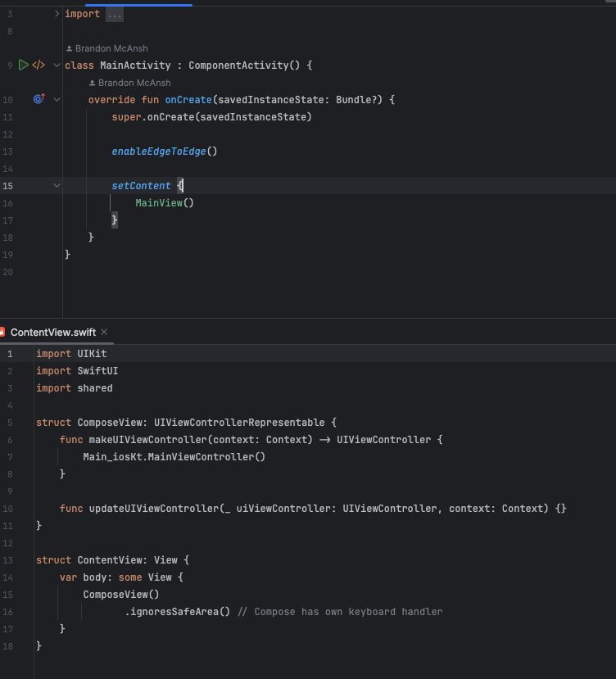Open Brandon McAnsh author hint above onCreate
616x679 pixels.
tap(134, 83)
